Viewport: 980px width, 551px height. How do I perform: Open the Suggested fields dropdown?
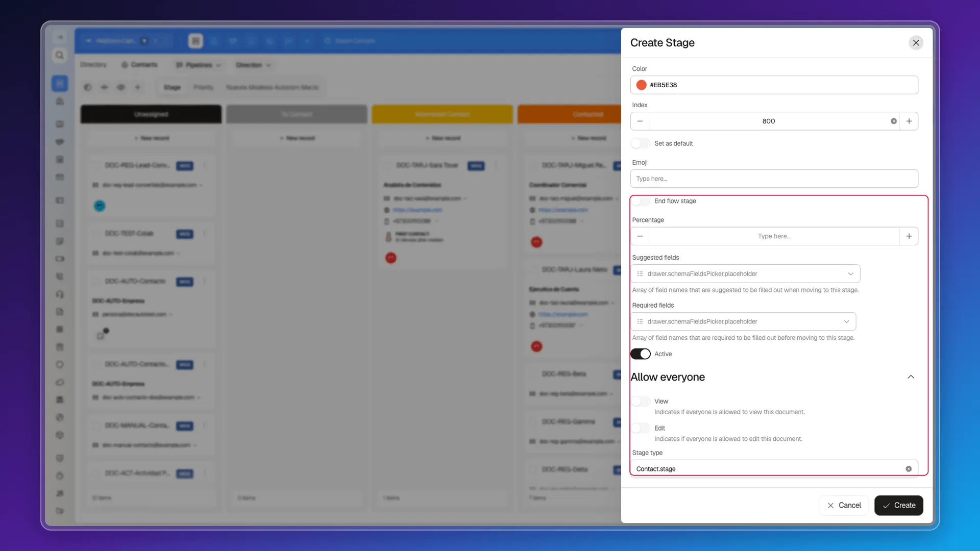pos(745,274)
